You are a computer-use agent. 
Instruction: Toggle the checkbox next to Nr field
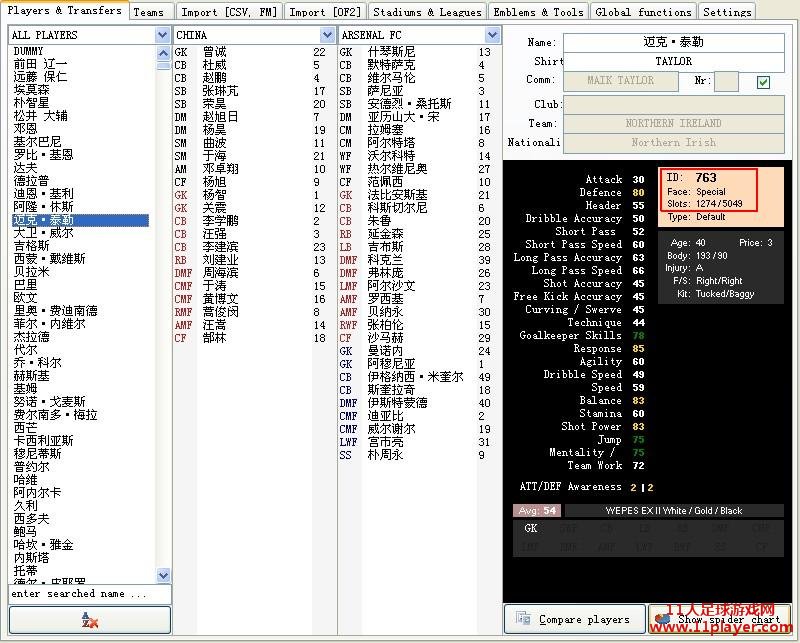tap(764, 81)
